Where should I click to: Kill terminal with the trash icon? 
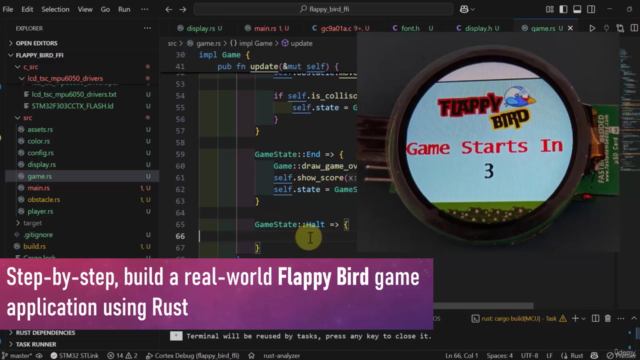click(608, 318)
